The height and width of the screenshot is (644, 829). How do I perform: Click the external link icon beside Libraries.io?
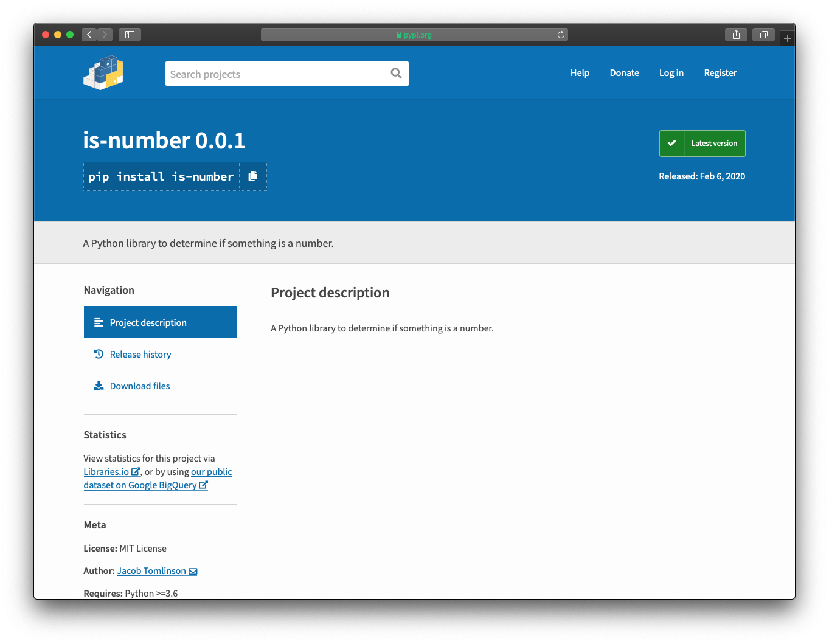(135, 471)
